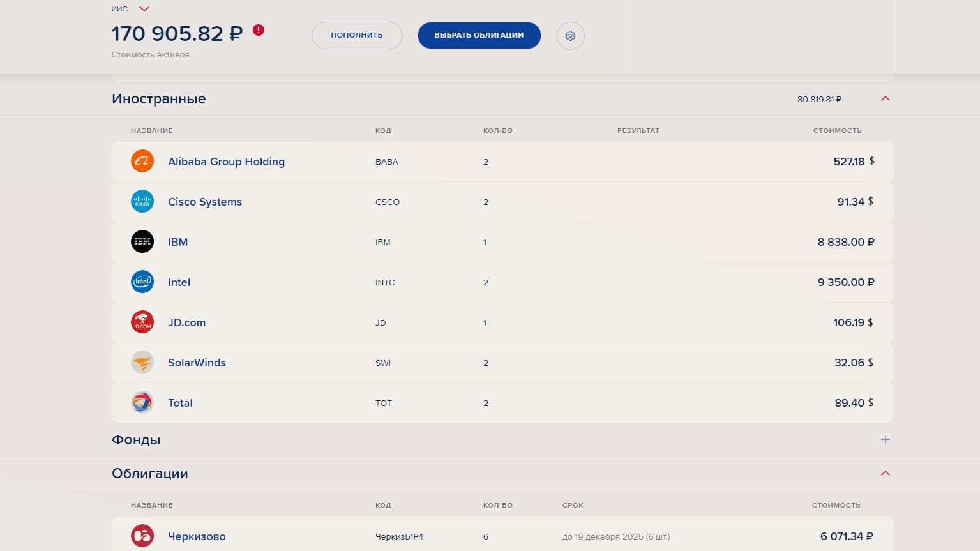
Task: Click the ЧеркизБ1Р4 bond code
Action: click(399, 537)
